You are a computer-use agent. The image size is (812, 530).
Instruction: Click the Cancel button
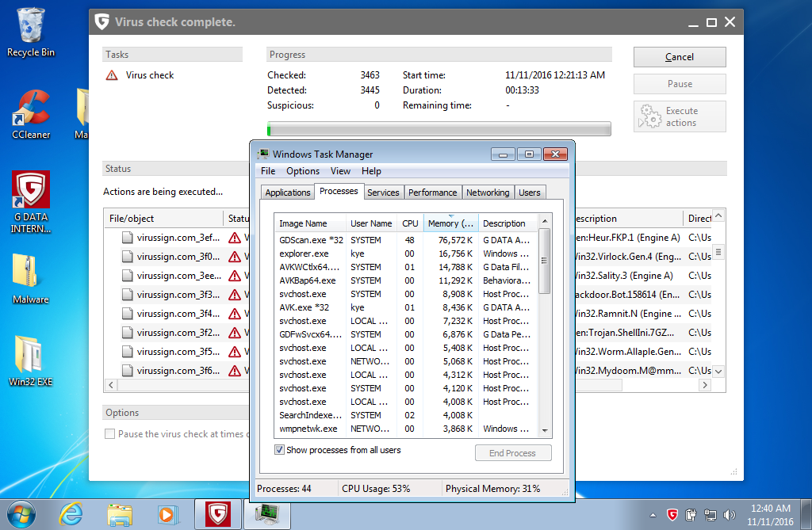pos(679,57)
